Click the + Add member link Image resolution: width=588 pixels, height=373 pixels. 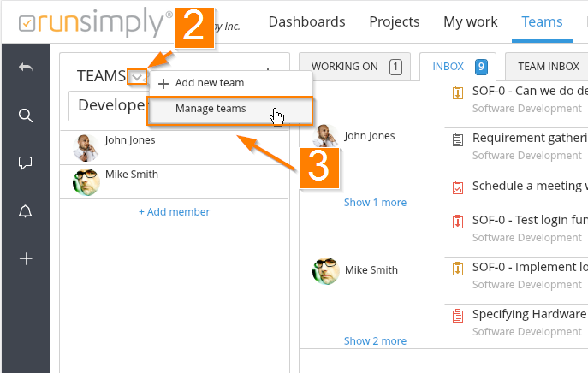tap(174, 211)
